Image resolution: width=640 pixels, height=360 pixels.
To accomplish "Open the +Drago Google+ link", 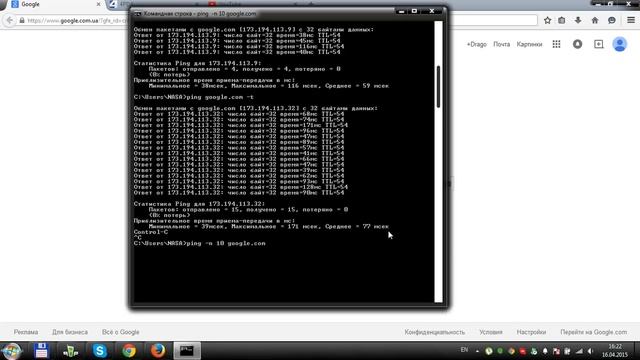I will pyautogui.click(x=476, y=44).
